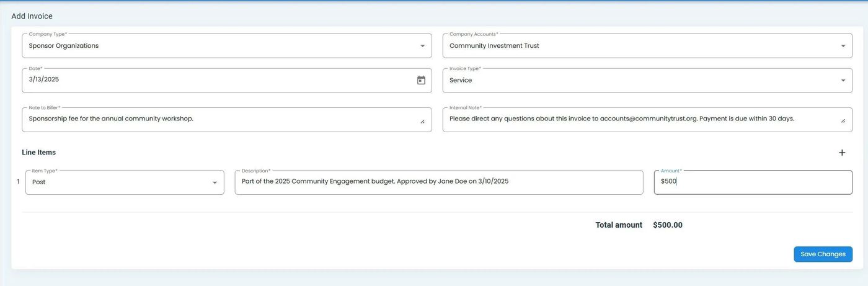Viewport: 868px width, 286px height.
Task: Add a new line item with plus icon
Action: pyautogui.click(x=842, y=153)
